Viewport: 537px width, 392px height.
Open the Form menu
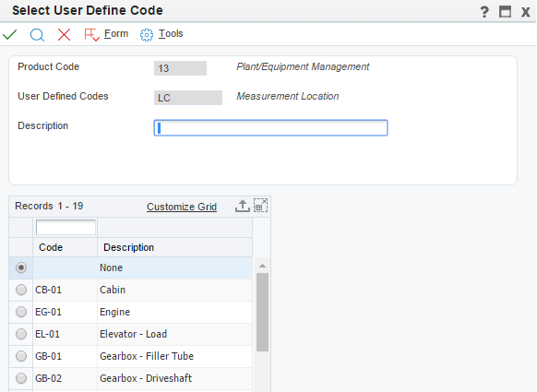click(116, 33)
